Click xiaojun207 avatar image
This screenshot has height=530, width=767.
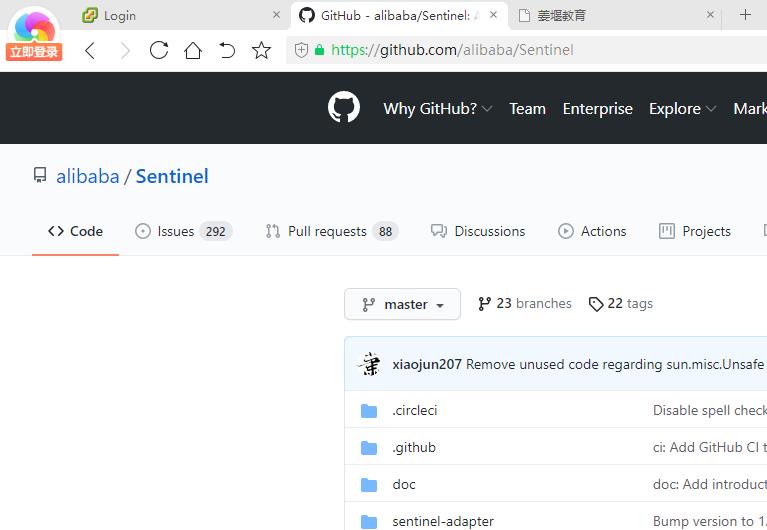click(369, 364)
